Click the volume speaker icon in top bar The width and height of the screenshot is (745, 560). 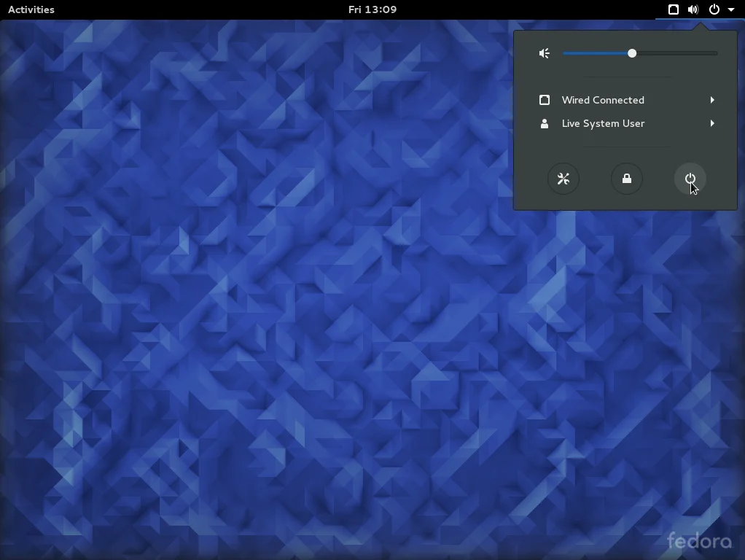pyautogui.click(x=693, y=9)
